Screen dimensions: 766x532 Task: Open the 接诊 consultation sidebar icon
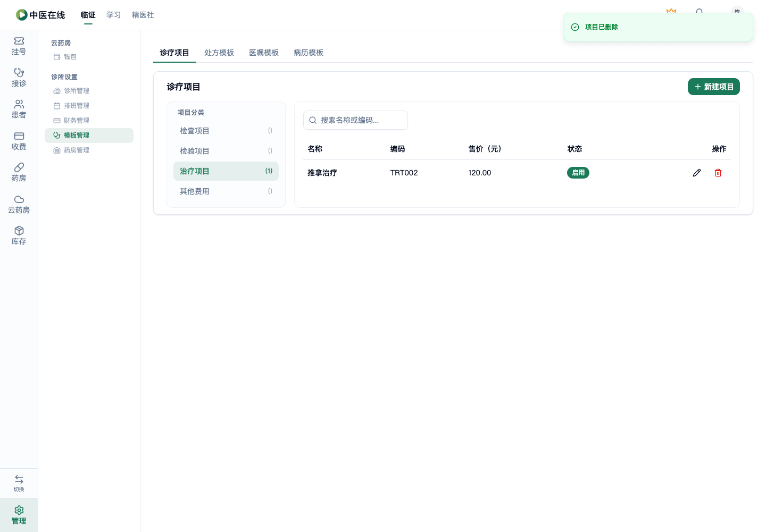click(x=19, y=78)
